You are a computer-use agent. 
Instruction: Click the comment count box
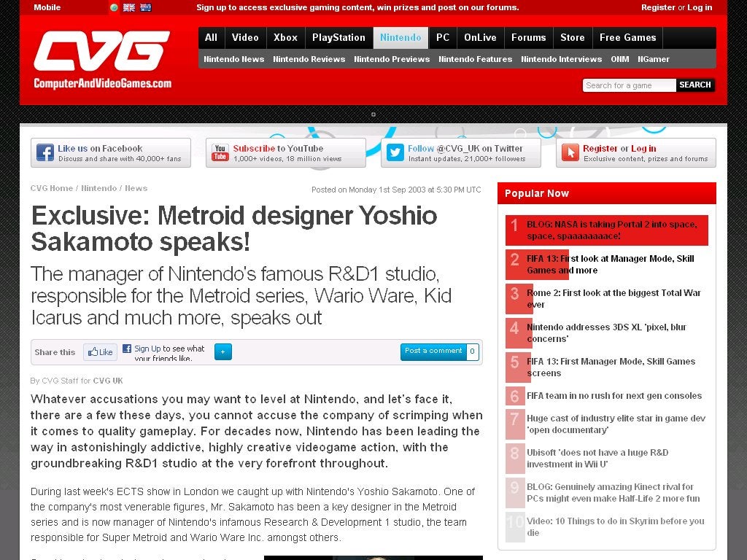[x=472, y=351]
